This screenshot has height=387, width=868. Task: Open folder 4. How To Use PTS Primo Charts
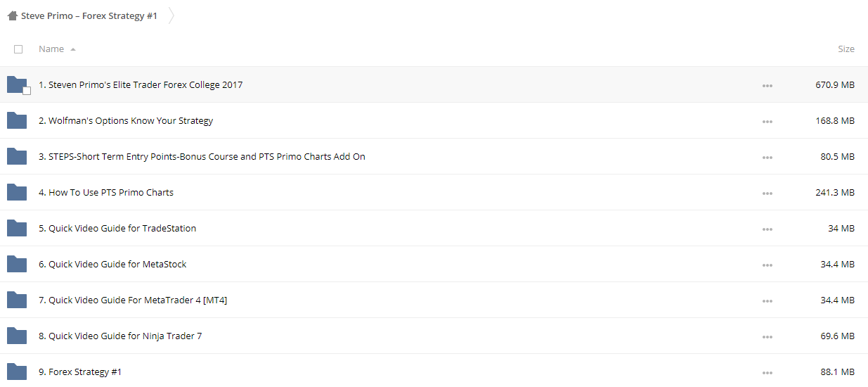[x=106, y=193]
